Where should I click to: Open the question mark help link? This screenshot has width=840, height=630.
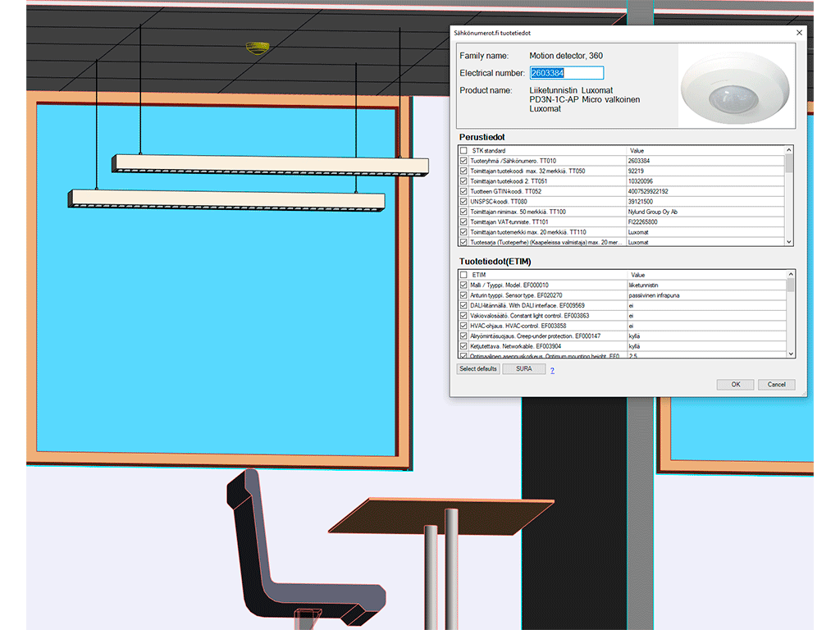[x=552, y=371]
